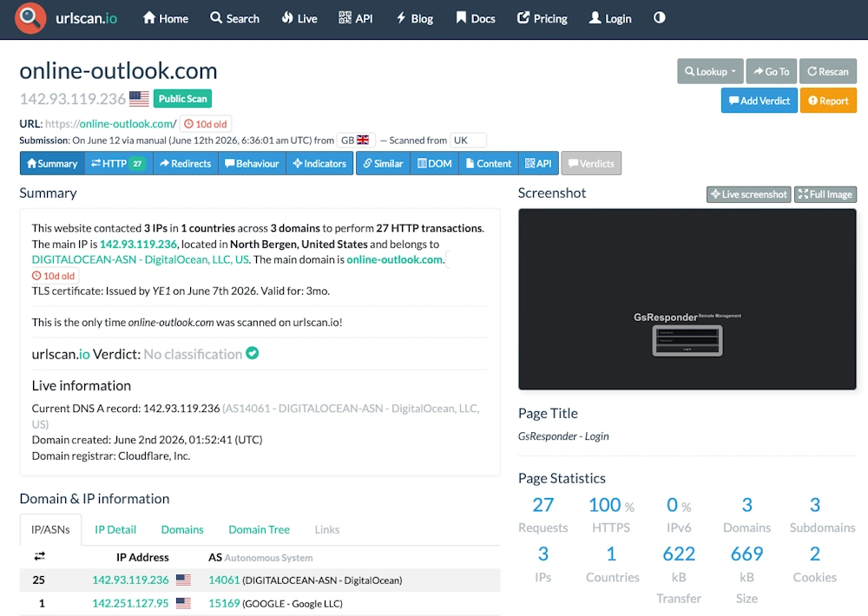Viewport: 868px width, 616px height.
Task: Open the Home nav item
Action: click(x=166, y=18)
